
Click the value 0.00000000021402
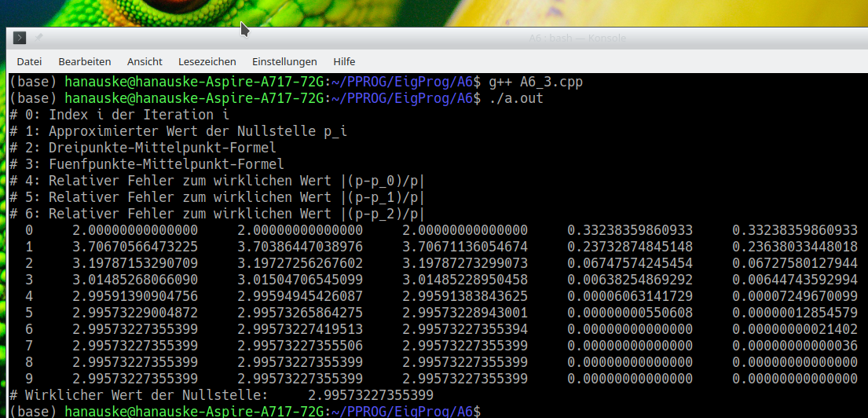[x=795, y=329]
